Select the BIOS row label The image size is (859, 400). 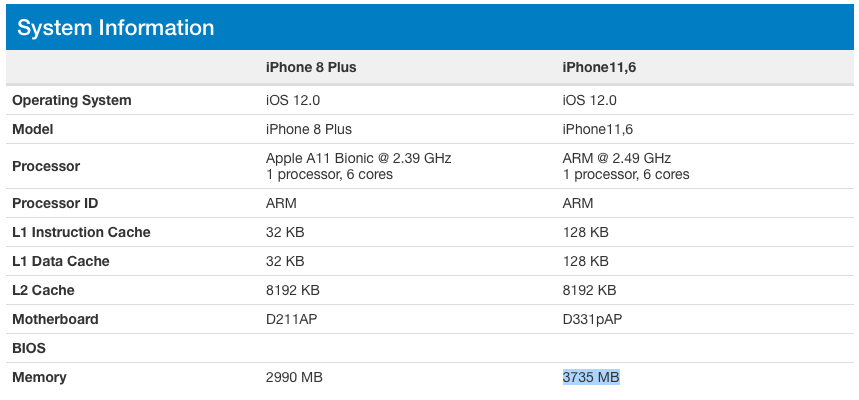(x=29, y=348)
